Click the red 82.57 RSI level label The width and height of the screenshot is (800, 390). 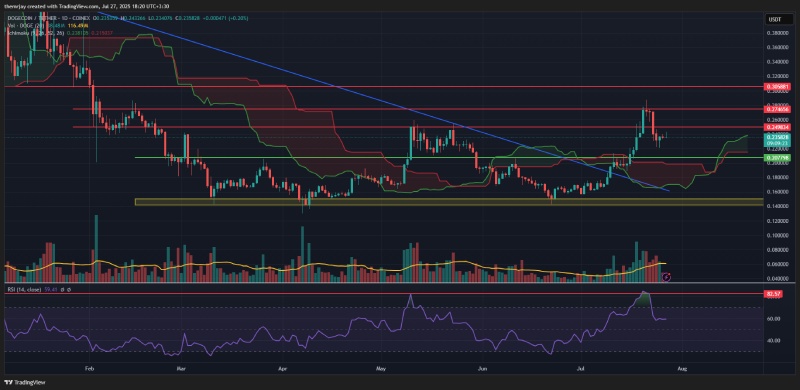coord(774,295)
